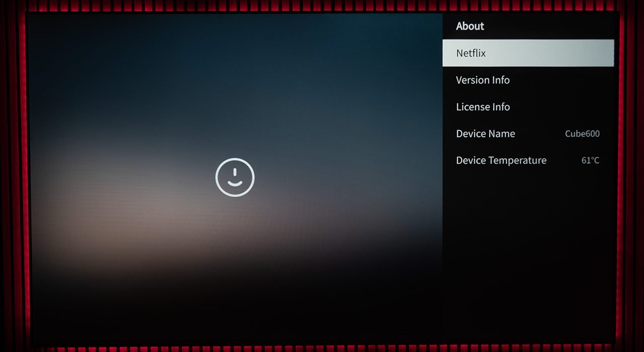Click the About panel heading

[x=470, y=26]
